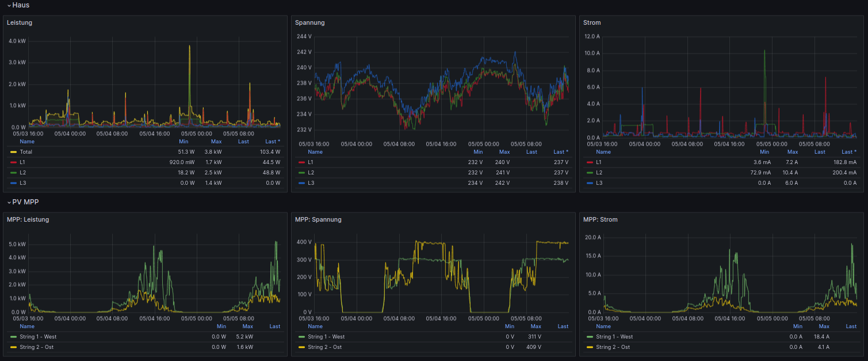Click the 72.9 mA Min value
This screenshot has height=361, width=868.
click(760, 173)
